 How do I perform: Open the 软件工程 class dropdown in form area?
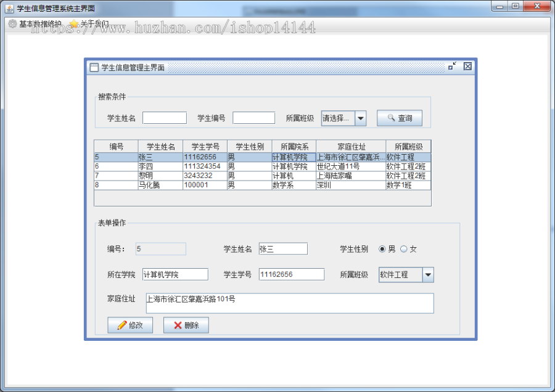tap(402, 274)
